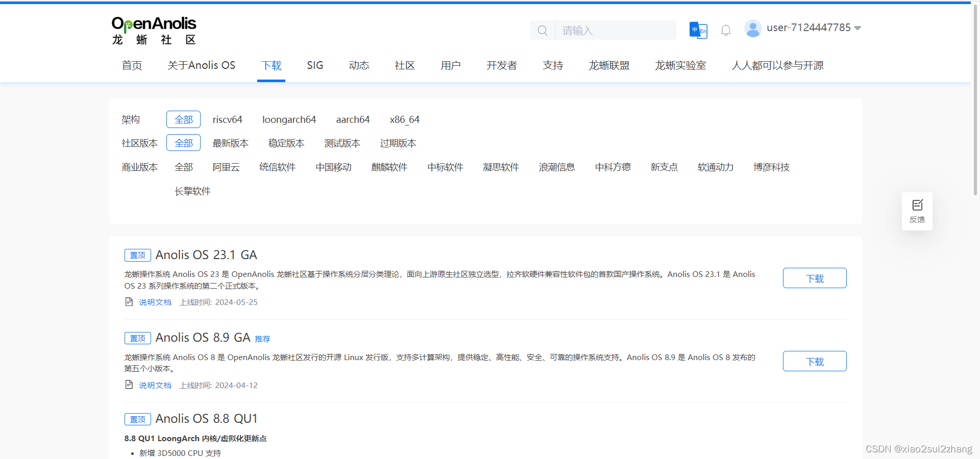The image size is (980, 459).
Task: Click document icon under Anolis OS 23.1 GA
Action: 129,302
